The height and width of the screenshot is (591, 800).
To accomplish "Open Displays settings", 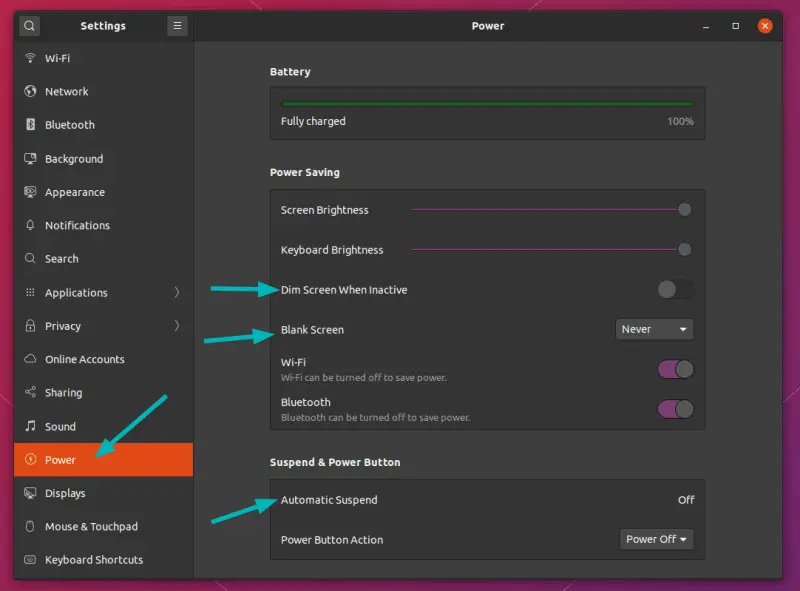I will [67, 492].
